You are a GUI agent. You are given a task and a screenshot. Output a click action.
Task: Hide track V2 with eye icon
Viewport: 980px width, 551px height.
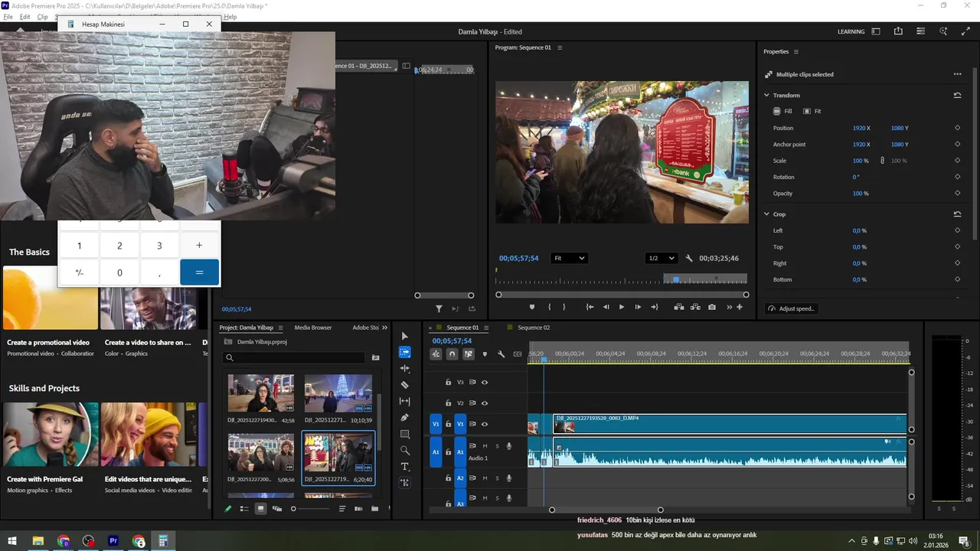[485, 403]
